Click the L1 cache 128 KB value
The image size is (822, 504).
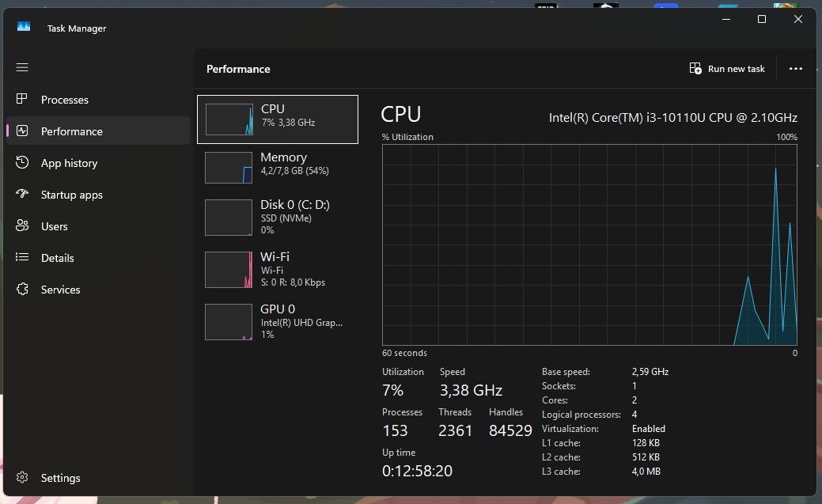(x=646, y=443)
